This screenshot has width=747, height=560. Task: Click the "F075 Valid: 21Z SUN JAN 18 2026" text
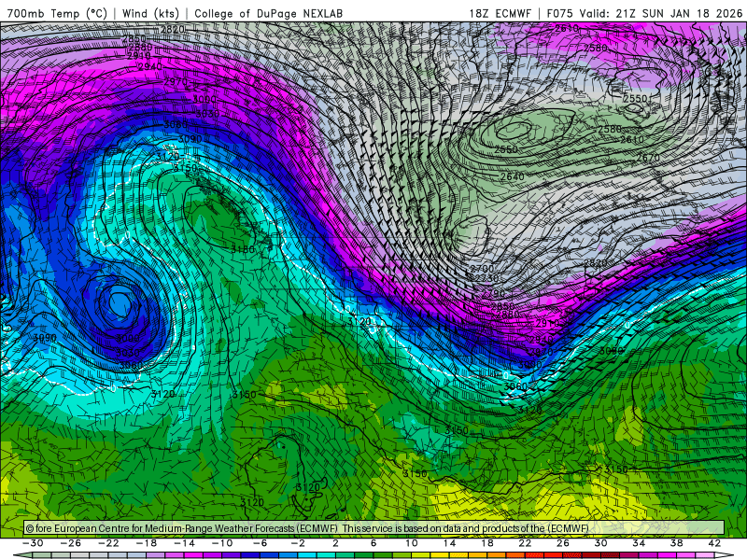[644, 13]
